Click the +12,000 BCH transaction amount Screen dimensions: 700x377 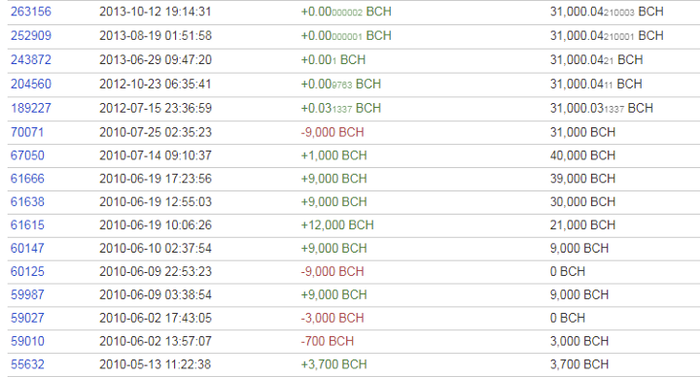click(338, 225)
